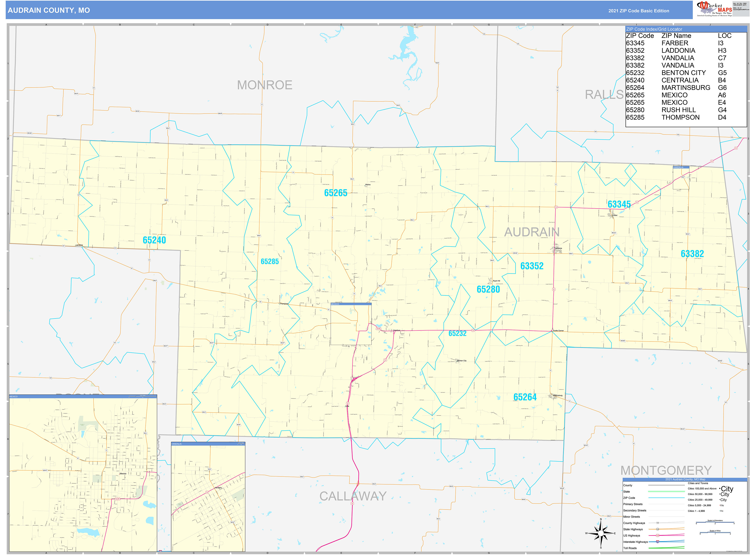Click the red city dot for Cities 5,000-24,999
756x555 pixels.
pos(720,505)
